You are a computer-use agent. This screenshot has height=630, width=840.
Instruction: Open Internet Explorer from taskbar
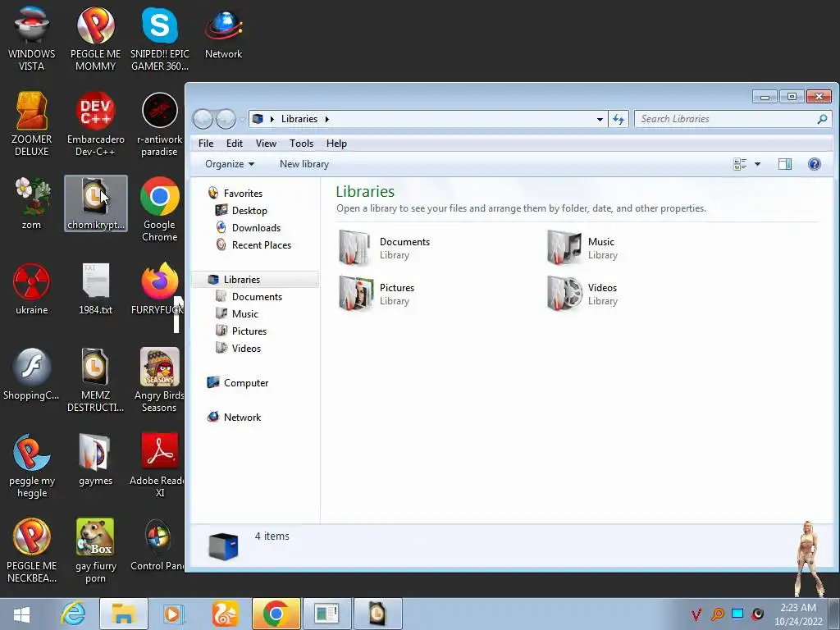[x=73, y=614]
